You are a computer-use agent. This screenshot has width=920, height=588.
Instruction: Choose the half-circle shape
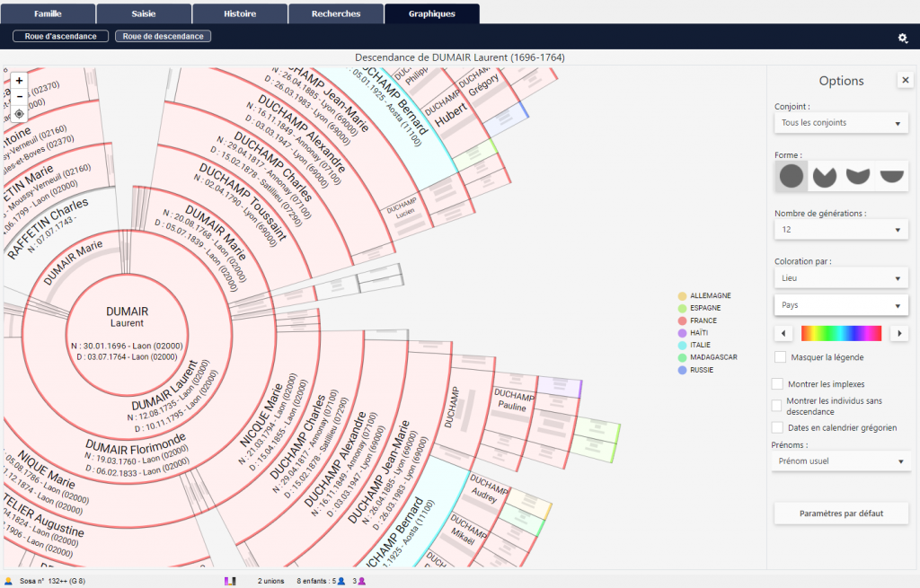pyautogui.click(x=891, y=177)
